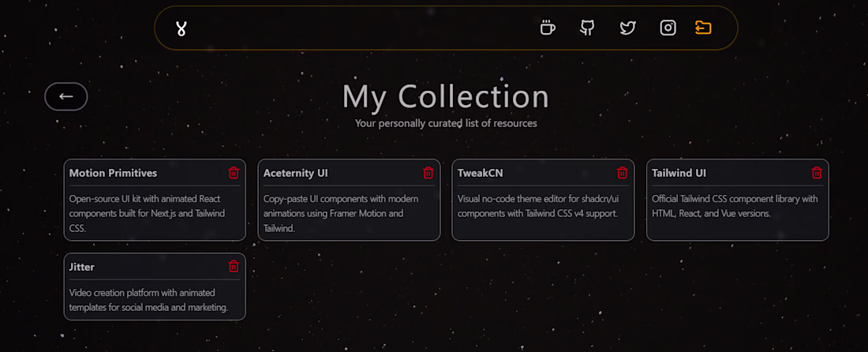Click the Tailwind UI card title
868x352 pixels.
(x=679, y=173)
